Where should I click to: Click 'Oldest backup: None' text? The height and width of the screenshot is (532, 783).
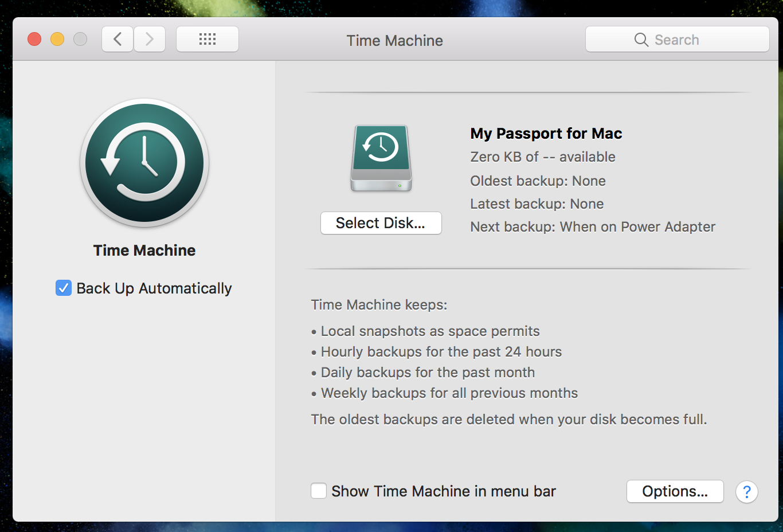538,181
